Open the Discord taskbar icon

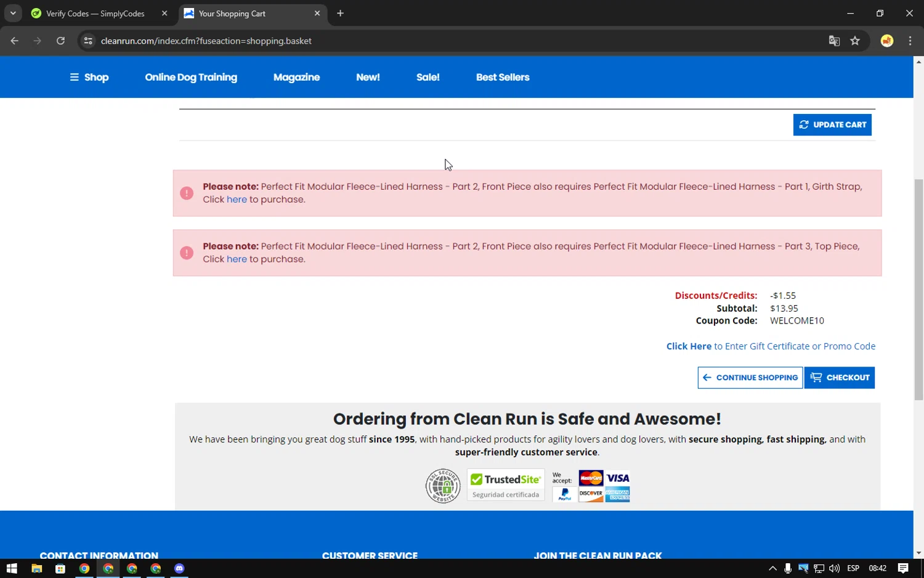[x=179, y=568]
